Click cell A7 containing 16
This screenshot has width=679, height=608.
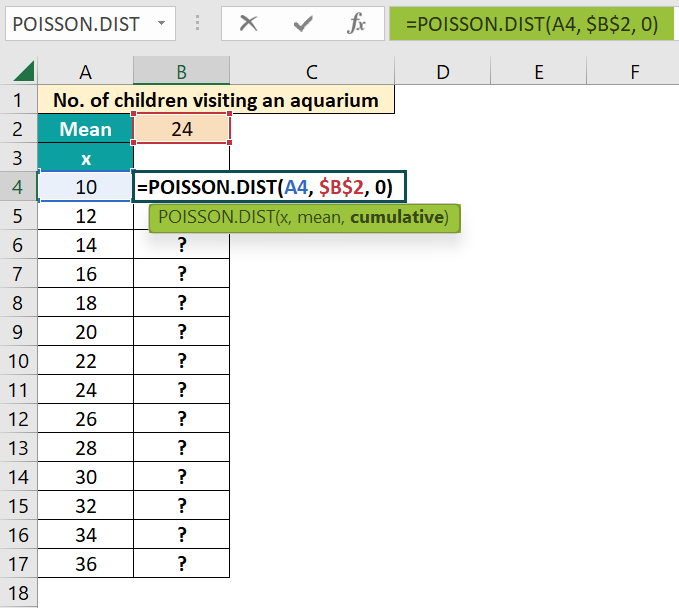[85, 274]
